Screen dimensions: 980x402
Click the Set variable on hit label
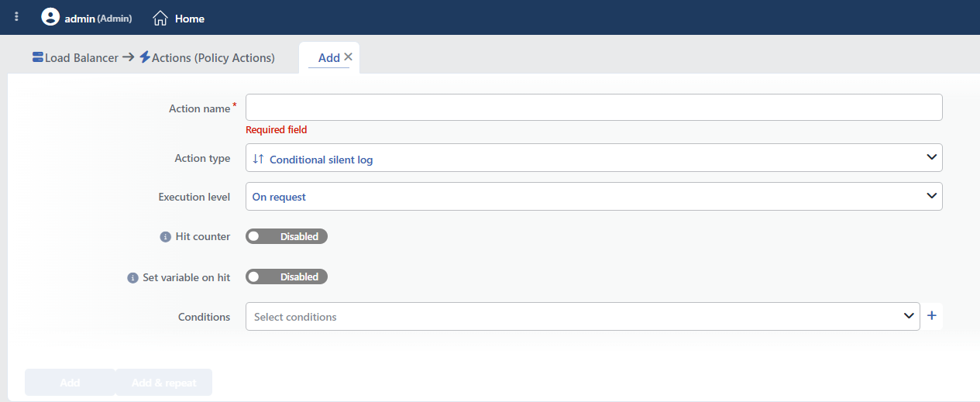187,277
